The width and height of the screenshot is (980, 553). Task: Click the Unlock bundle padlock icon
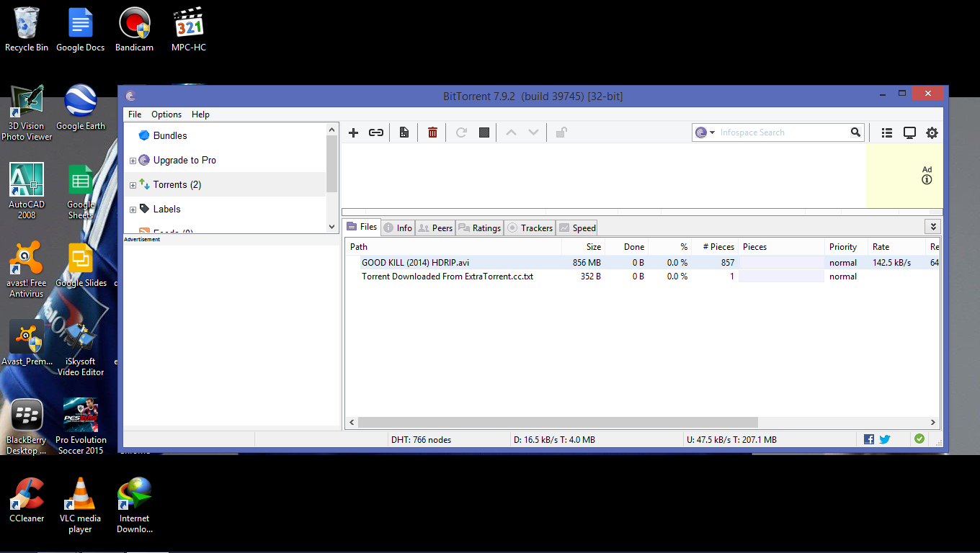click(561, 132)
